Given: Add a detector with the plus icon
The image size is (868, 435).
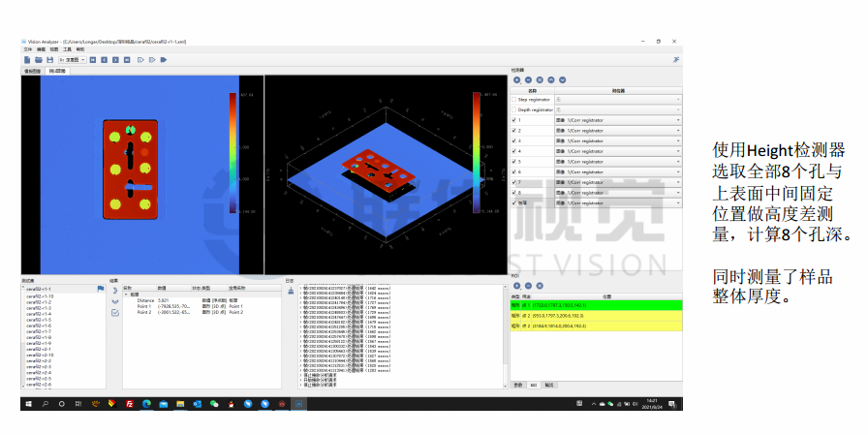Looking at the screenshot, I should click(x=517, y=79).
